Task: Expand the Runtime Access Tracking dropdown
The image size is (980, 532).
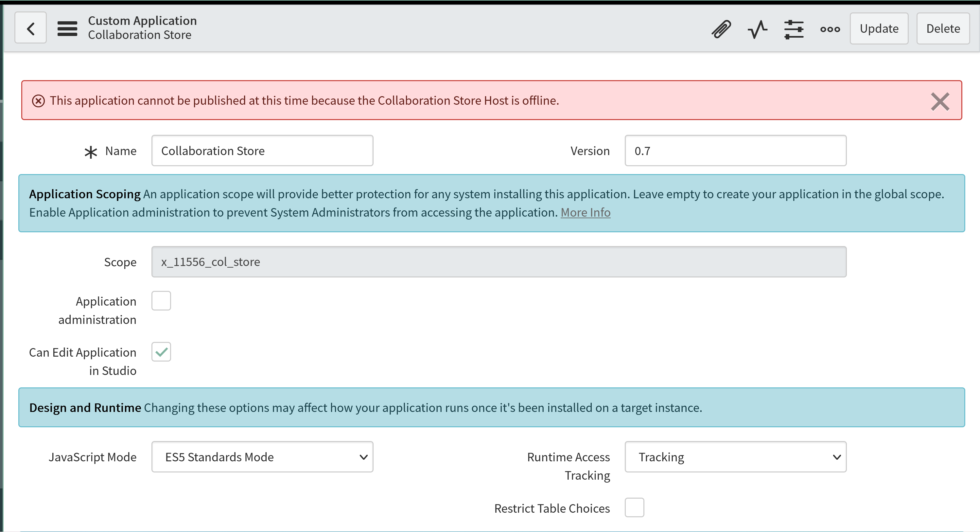Action: tap(735, 457)
